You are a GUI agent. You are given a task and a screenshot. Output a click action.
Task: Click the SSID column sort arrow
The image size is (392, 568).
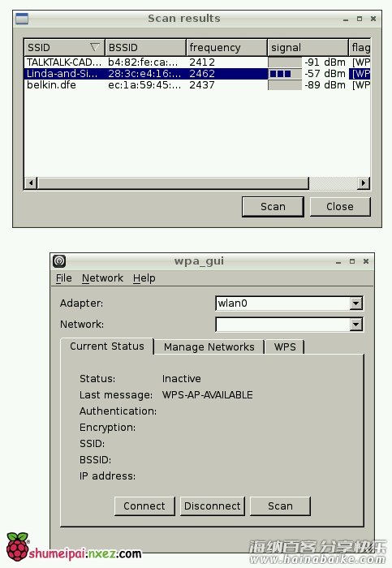click(x=94, y=47)
